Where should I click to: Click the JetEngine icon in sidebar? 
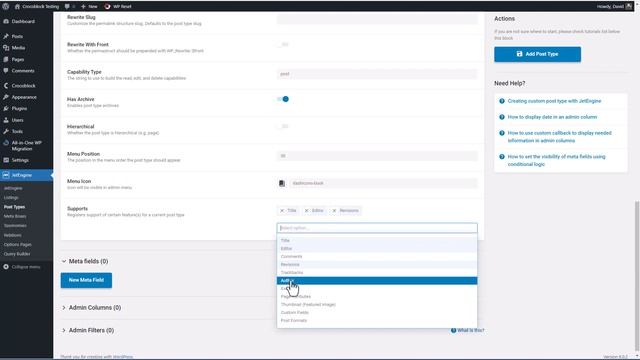pos(6,175)
